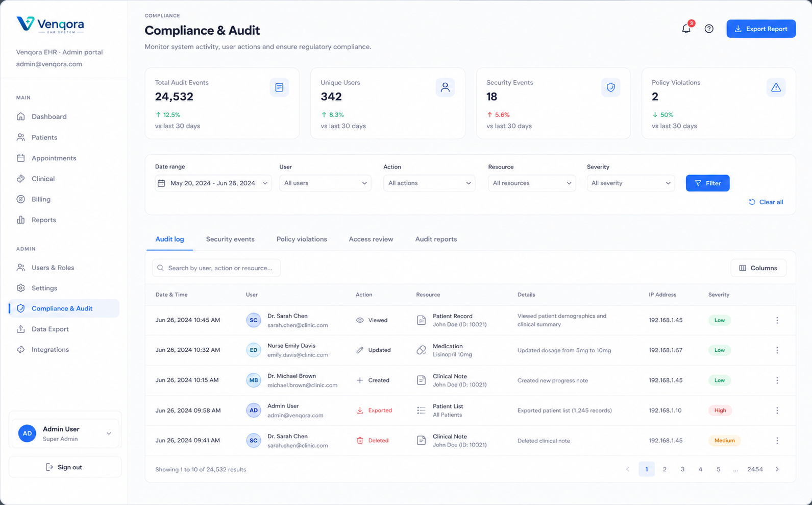This screenshot has height=505, width=812.
Task: Open the Columns selector
Action: [758, 268]
